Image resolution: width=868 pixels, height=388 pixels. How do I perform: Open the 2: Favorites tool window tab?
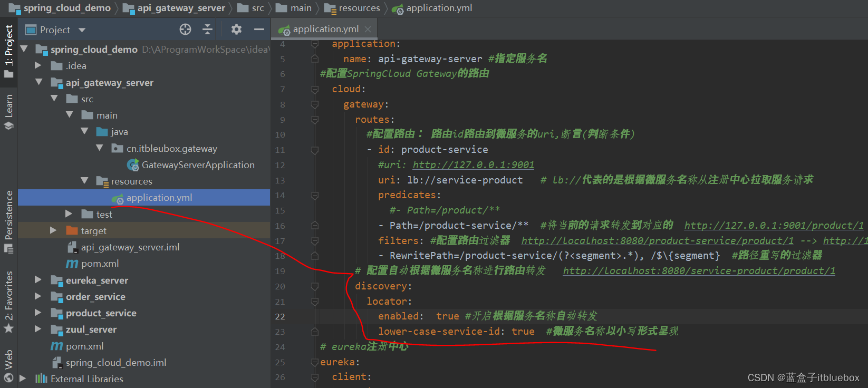coord(9,302)
